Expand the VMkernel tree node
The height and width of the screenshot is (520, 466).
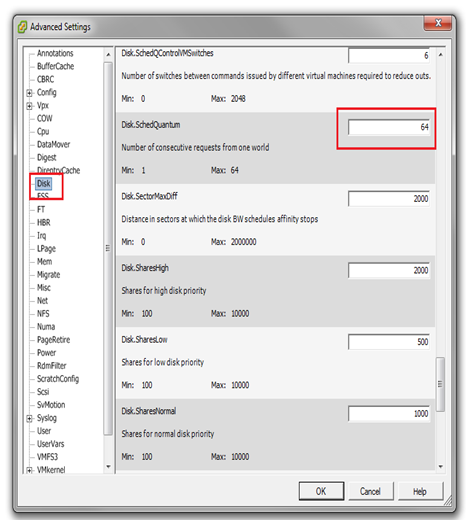pos(29,470)
